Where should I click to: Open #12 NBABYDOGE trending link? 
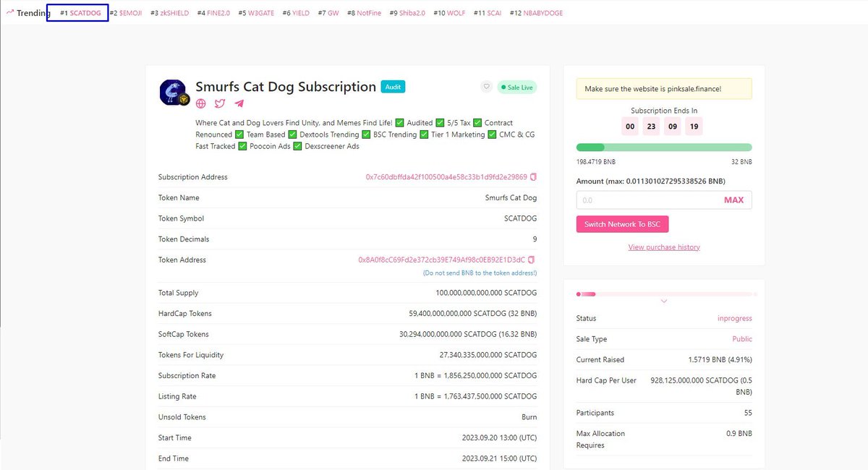536,13
